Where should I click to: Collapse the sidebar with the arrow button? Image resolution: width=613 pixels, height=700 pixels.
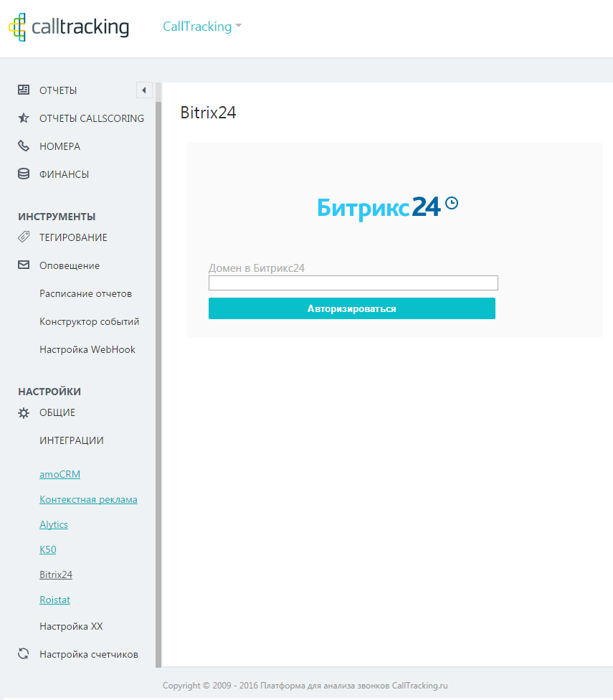(x=143, y=90)
